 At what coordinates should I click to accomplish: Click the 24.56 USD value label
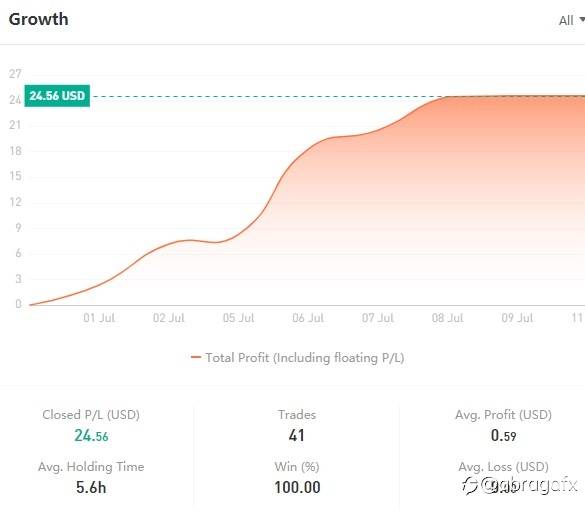57,96
